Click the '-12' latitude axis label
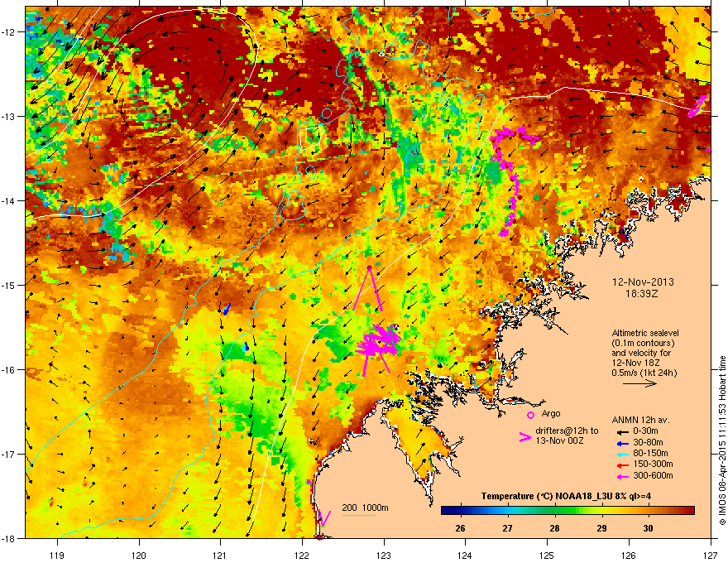The image size is (728, 563). click(x=9, y=31)
